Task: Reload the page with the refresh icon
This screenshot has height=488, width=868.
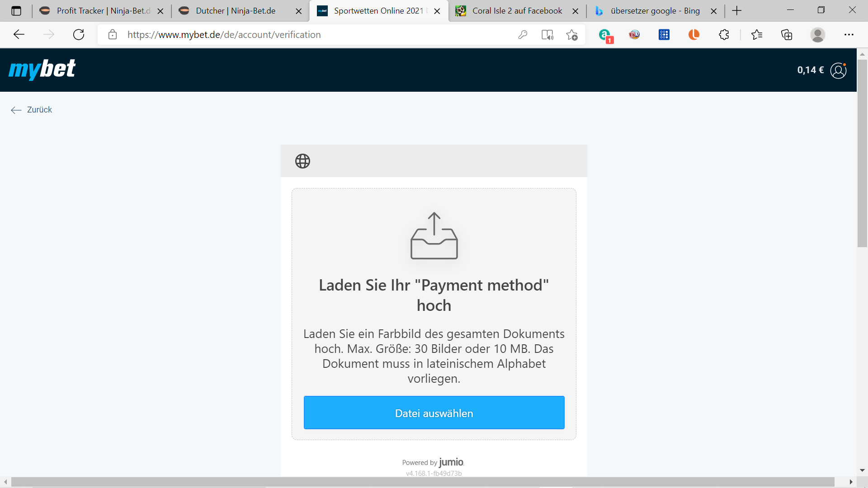Action: 79,35
